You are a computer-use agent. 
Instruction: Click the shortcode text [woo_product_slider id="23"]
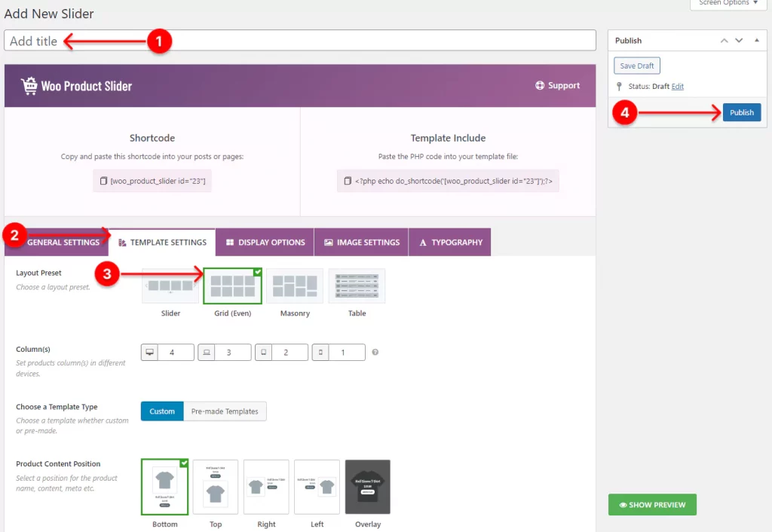[x=158, y=181]
